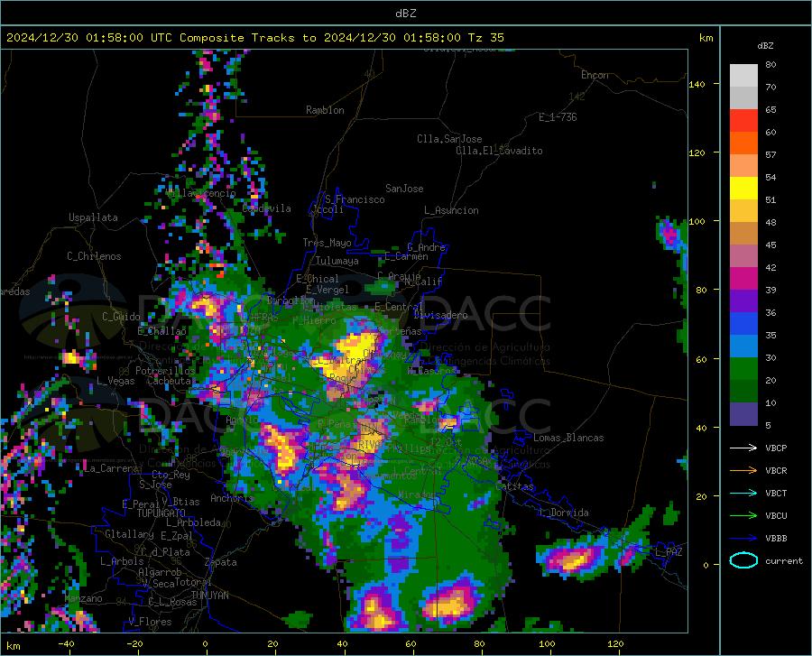Click the Lomas_Blancas map label
This screenshot has height=656, width=812.
[x=568, y=438]
